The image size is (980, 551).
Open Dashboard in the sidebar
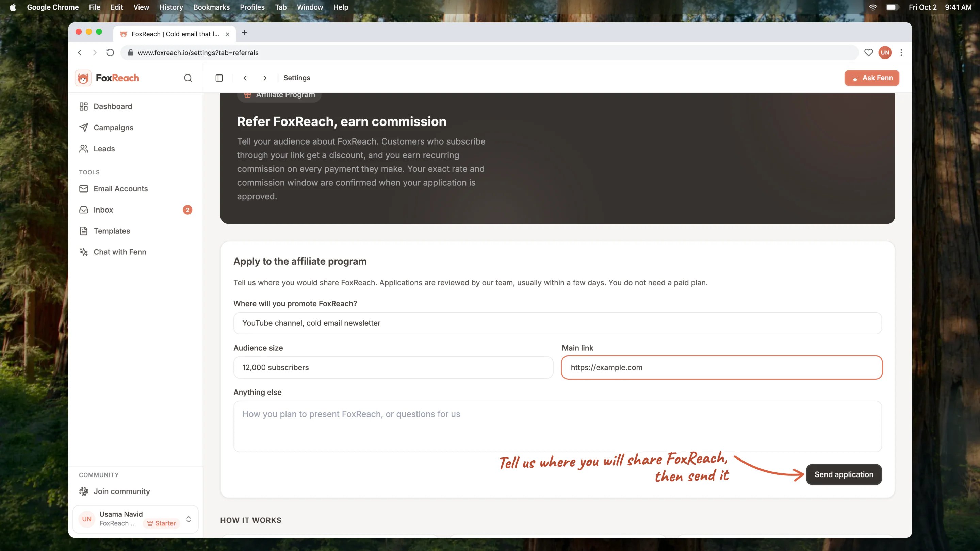[x=136, y=106]
